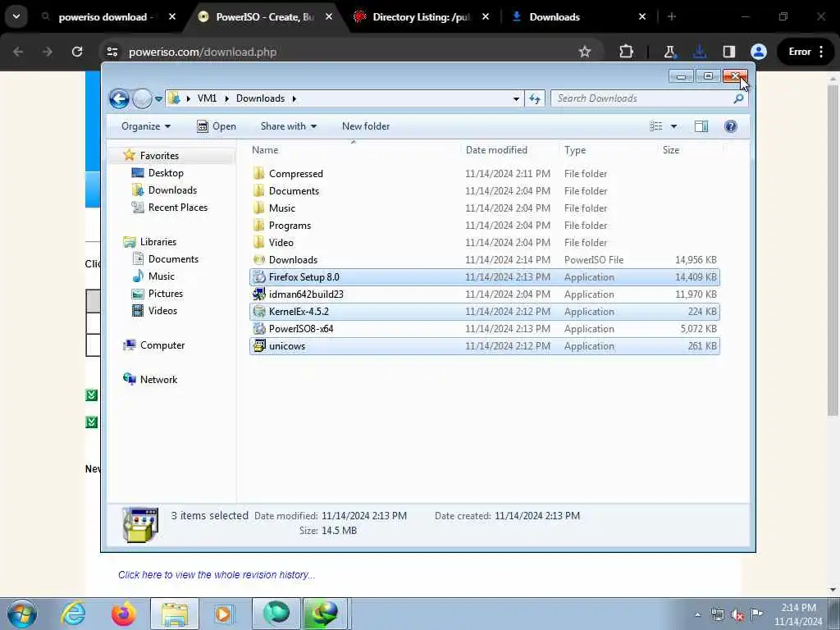
Task: Open browser downloads icon
Action: point(699,52)
